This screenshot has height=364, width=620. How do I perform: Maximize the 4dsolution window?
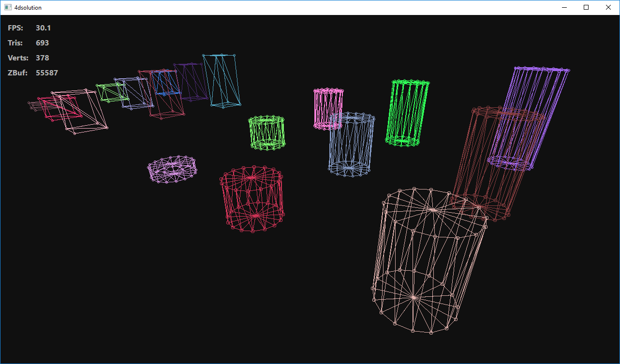point(586,7)
